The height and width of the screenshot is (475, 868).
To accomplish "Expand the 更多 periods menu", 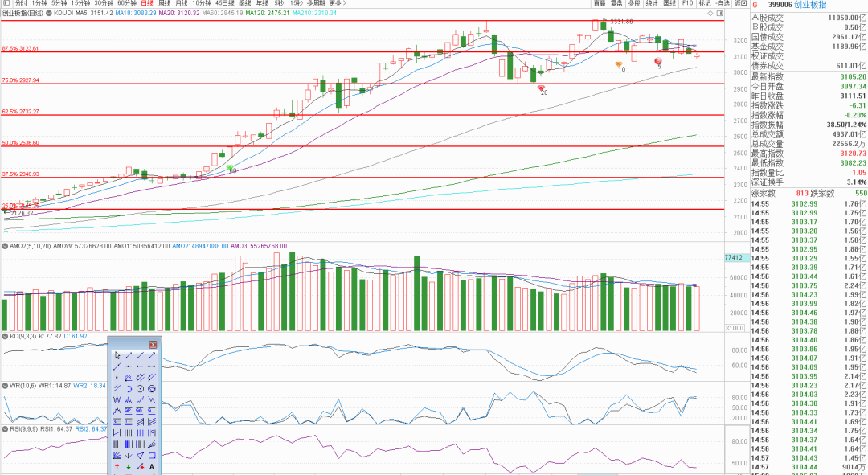I will (337, 3).
